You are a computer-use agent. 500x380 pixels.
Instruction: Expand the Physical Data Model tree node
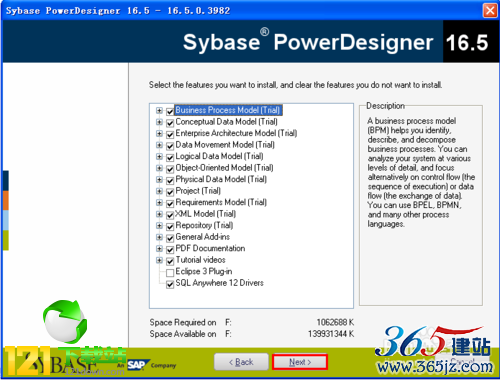[x=159, y=180]
